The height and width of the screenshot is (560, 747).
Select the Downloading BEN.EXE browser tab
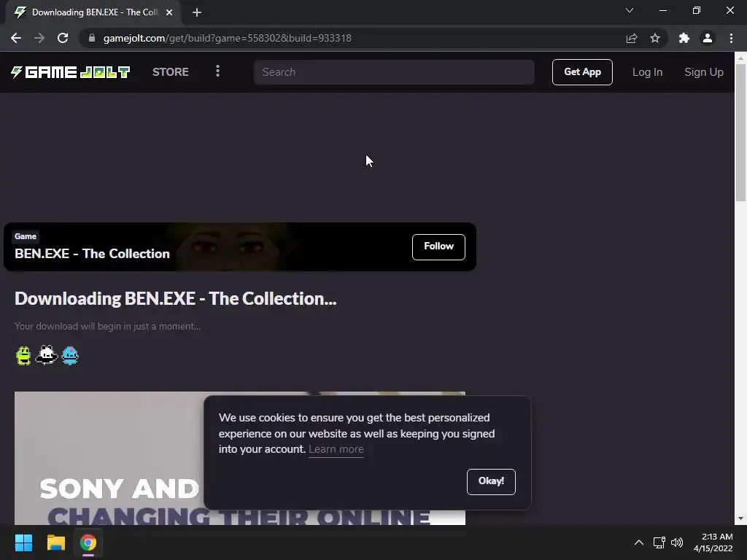point(93,12)
